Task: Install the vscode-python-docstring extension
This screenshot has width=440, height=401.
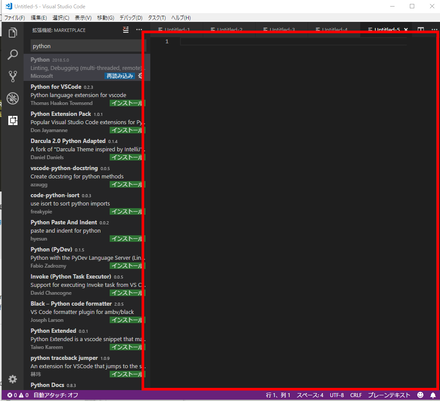Action: click(x=127, y=184)
